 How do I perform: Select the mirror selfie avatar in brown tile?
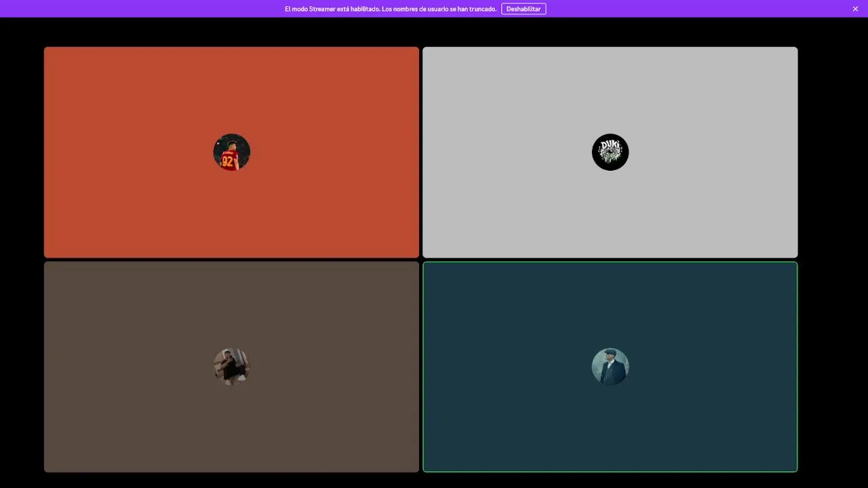tap(231, 367)
